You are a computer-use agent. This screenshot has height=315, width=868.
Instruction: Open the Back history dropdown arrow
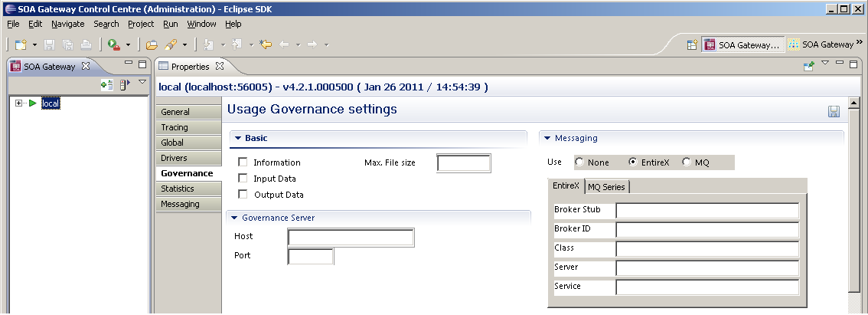298,44
